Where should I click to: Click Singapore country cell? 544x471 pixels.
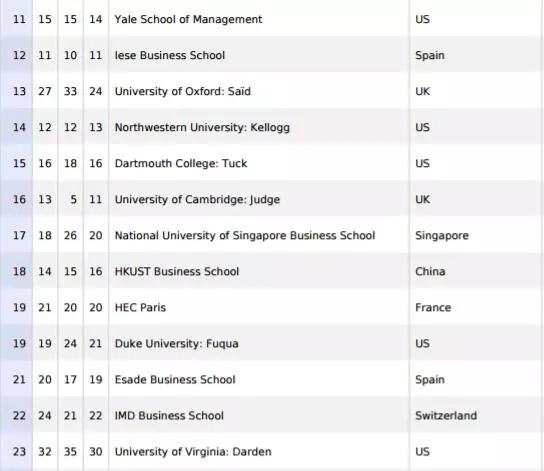point(442,236)
